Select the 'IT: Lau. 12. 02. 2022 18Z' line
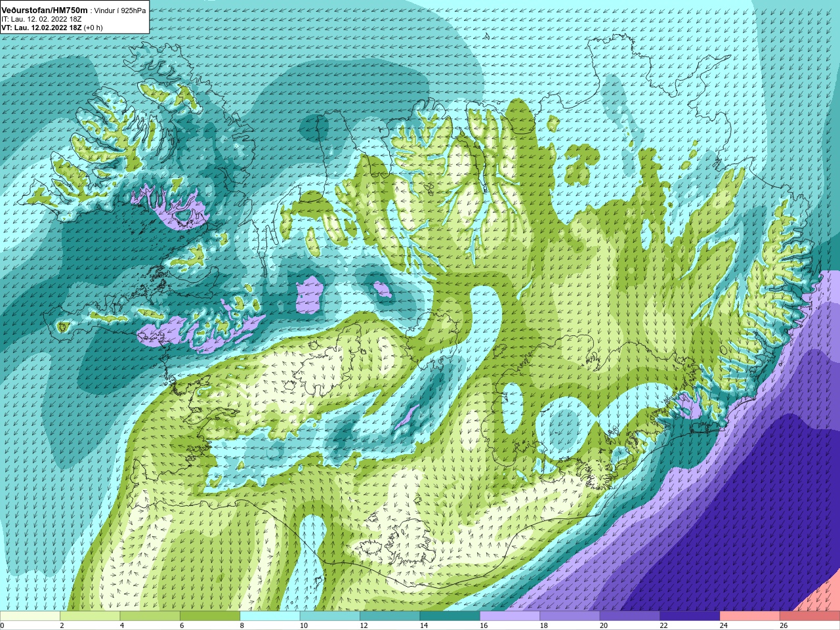This screenshot has height=630, width=840. click(x=41, y=19)
